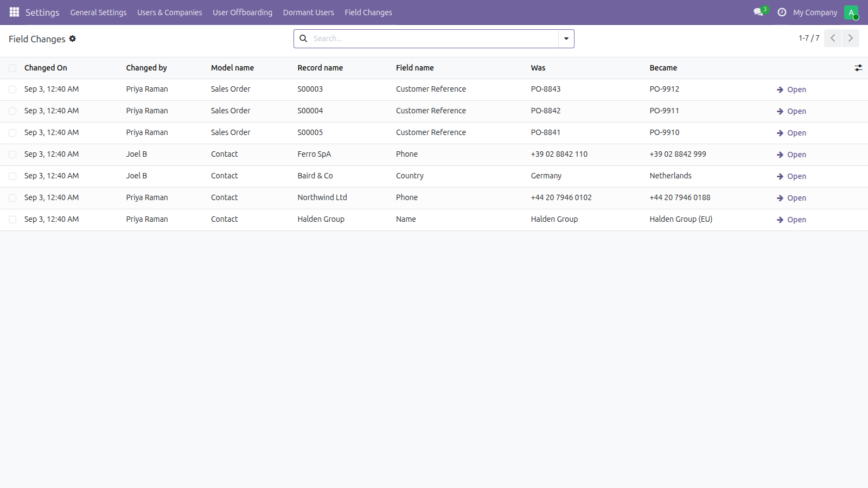
Task: Open the Field Changes gear actions menu
Action: click(x=72, y=38)
